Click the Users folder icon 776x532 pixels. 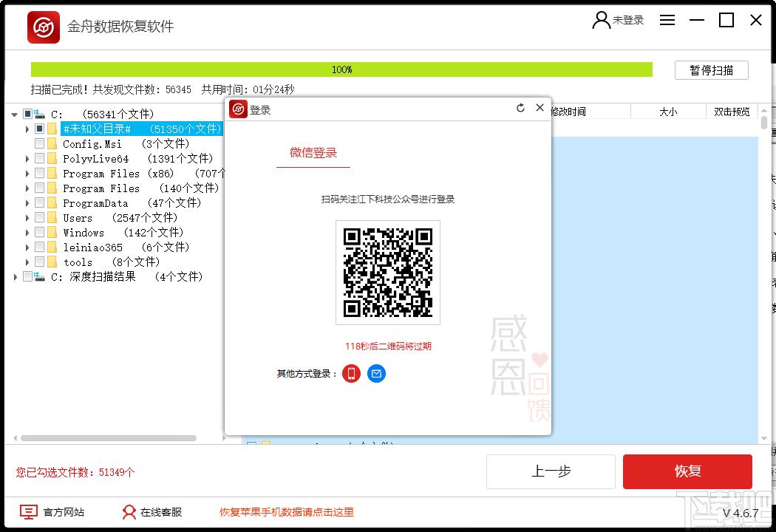[52, 218]
